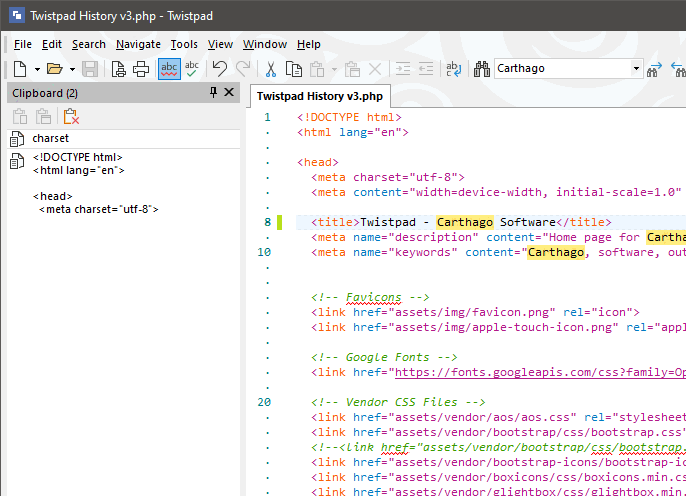Click the 'Vendor CSS Files' comment text
Viewport: 686px width, 496px height.
(x=401, y=402)
